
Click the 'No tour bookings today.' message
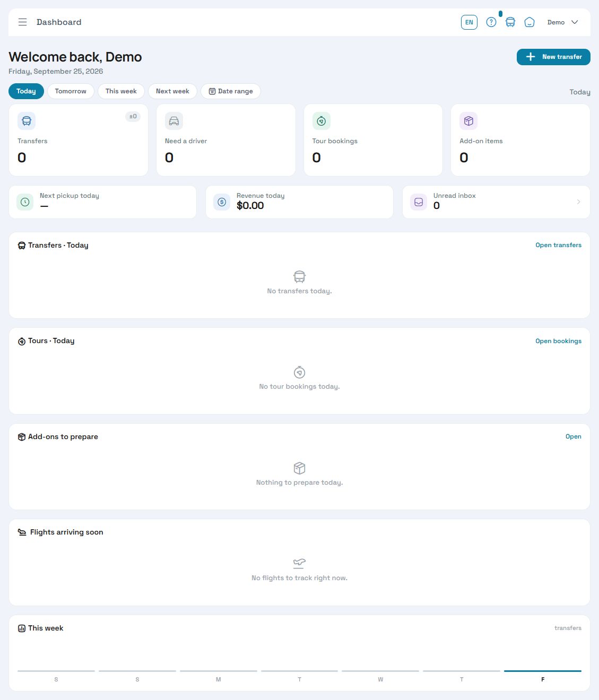click(299, 387)
